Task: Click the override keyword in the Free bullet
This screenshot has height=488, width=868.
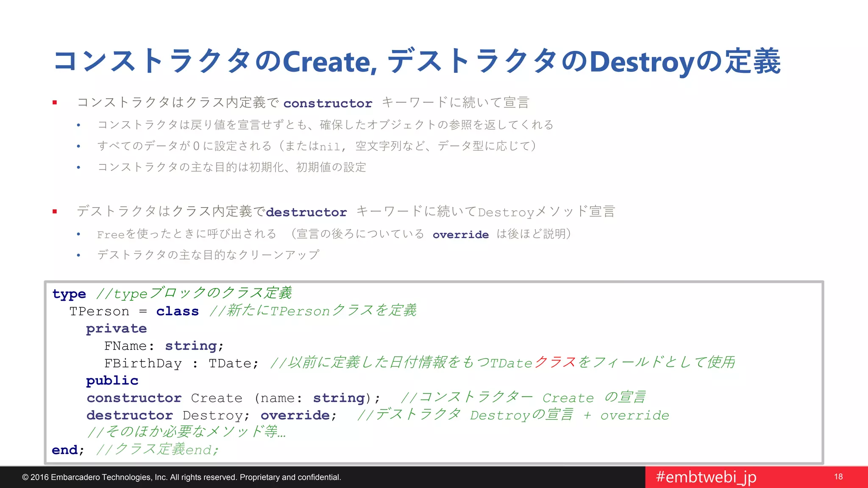Action: tap(460, 235)
